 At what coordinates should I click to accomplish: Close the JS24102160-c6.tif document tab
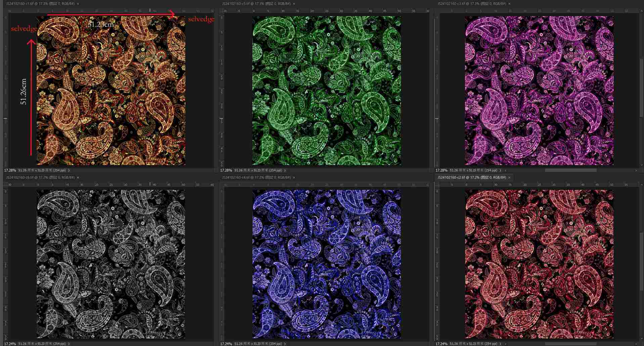coord(78,178)
